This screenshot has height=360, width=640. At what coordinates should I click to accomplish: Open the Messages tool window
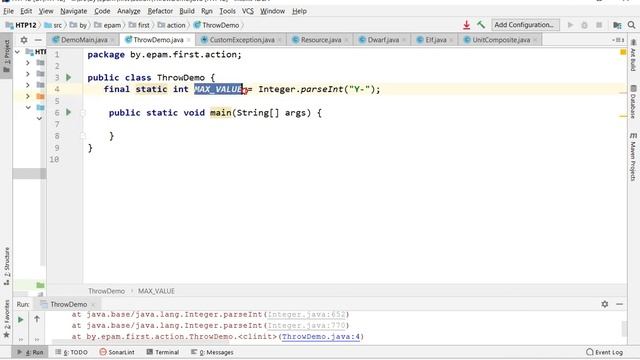pos(212,352)
